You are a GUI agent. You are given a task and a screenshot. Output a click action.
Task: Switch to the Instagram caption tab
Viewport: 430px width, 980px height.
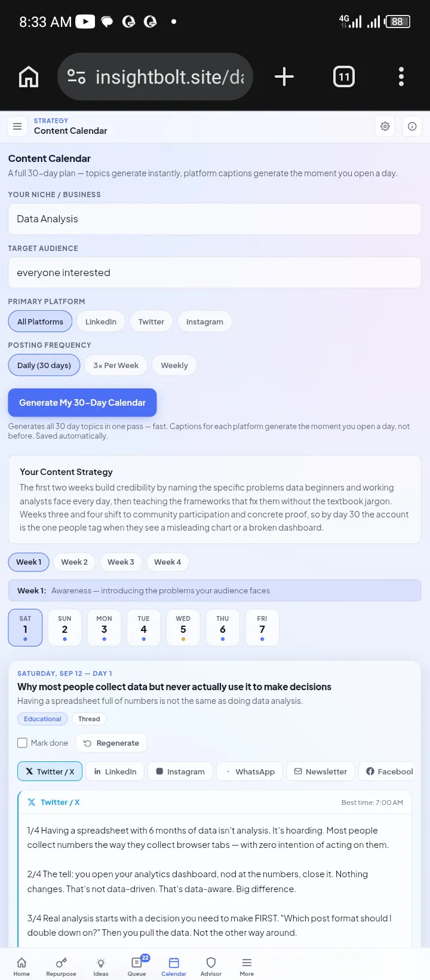(180, 771)
